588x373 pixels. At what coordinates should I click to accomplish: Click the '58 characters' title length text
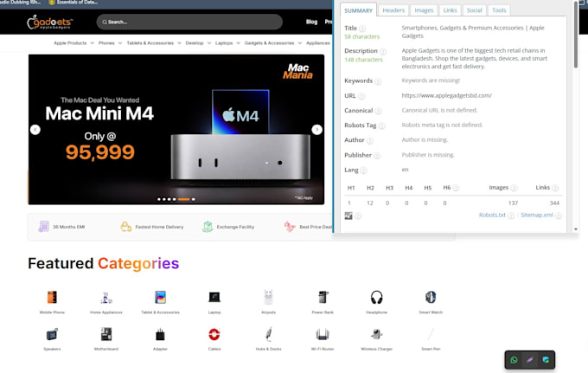361,36
